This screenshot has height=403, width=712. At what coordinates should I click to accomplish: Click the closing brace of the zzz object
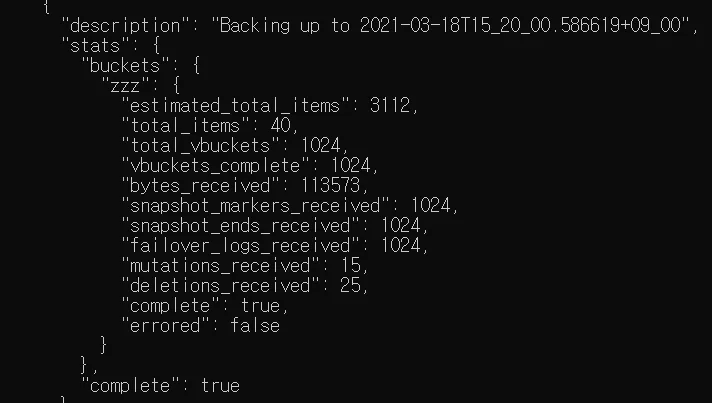(104, 345)
